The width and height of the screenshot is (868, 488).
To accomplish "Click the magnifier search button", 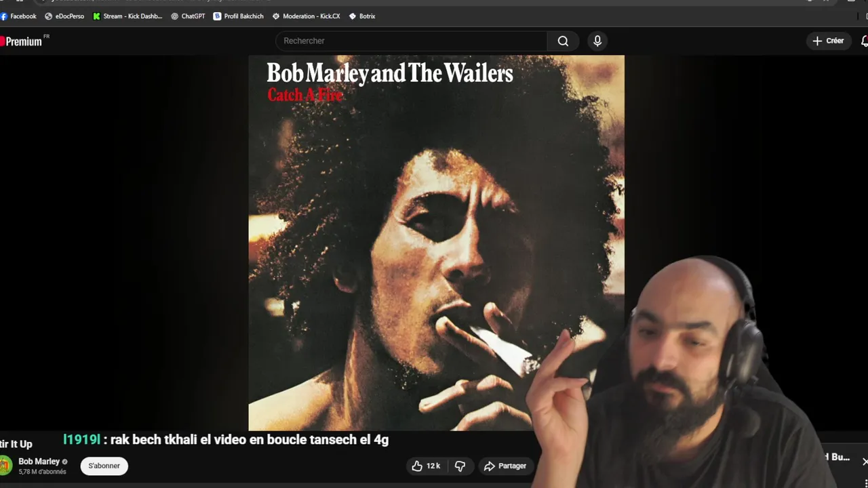I will [563, 41].
